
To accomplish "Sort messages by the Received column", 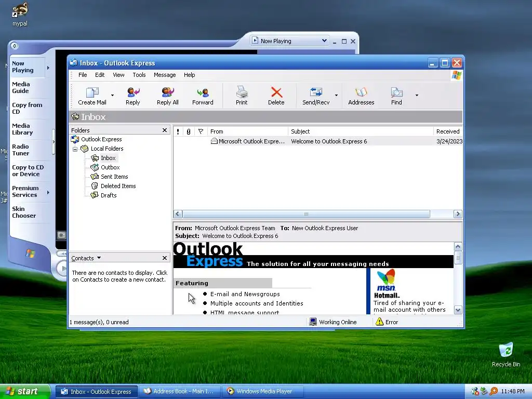I will point(448,131).
